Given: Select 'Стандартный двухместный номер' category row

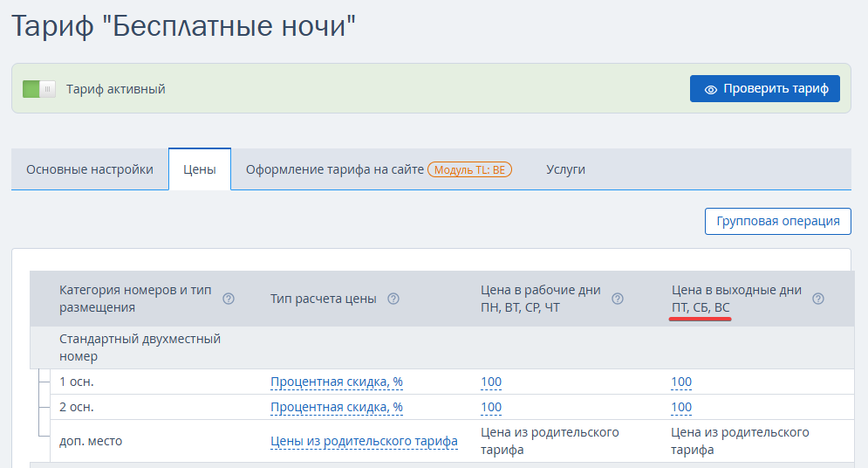Looking at the screenshot, I should (140, 348).
